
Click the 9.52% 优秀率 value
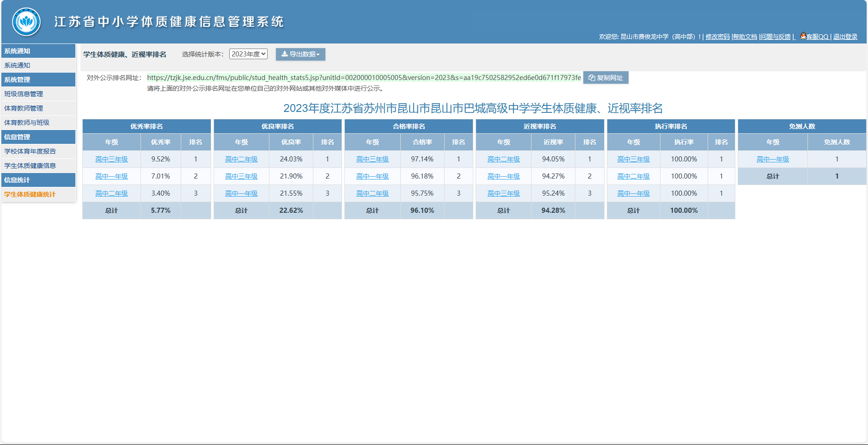click(x=161, y=159)
